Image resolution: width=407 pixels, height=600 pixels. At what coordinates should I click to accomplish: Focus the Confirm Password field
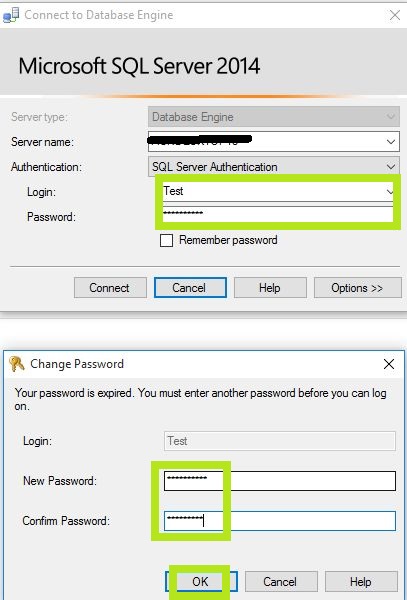pos(280,521)
